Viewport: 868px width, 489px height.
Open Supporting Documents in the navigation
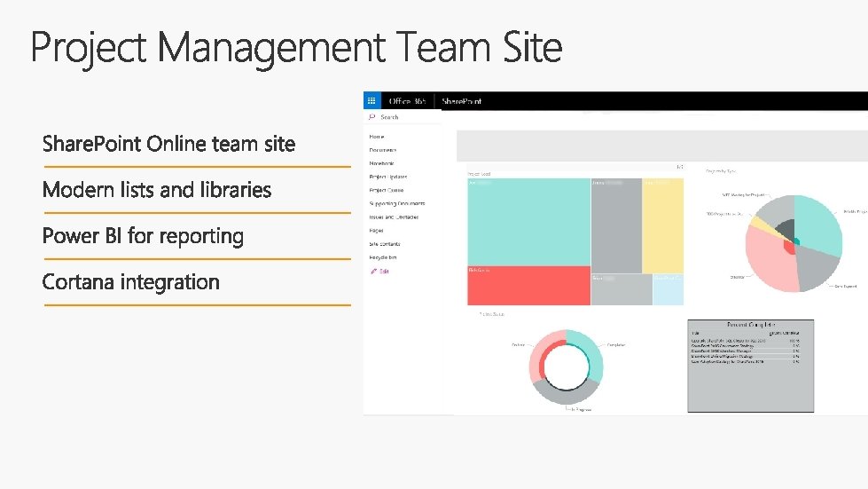click(x=397, y=204)
